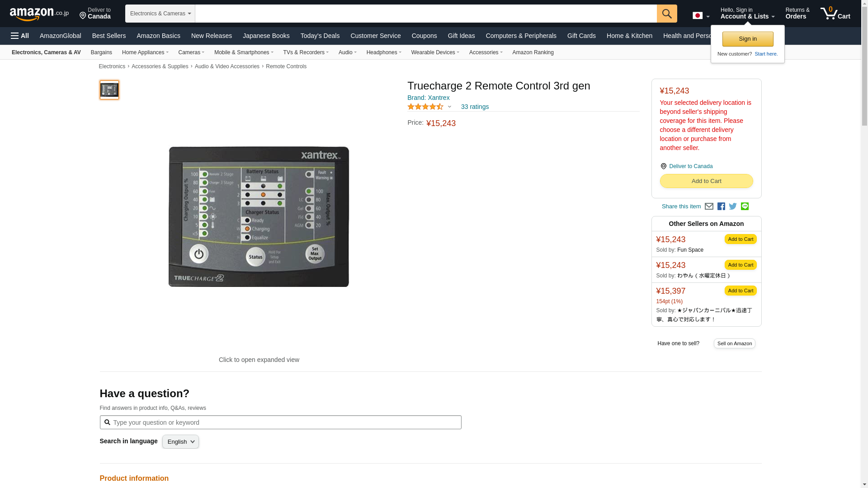This screenshot has height=488, width=868.
Task: Open the Cameras submenu
Action: point(191,52)
